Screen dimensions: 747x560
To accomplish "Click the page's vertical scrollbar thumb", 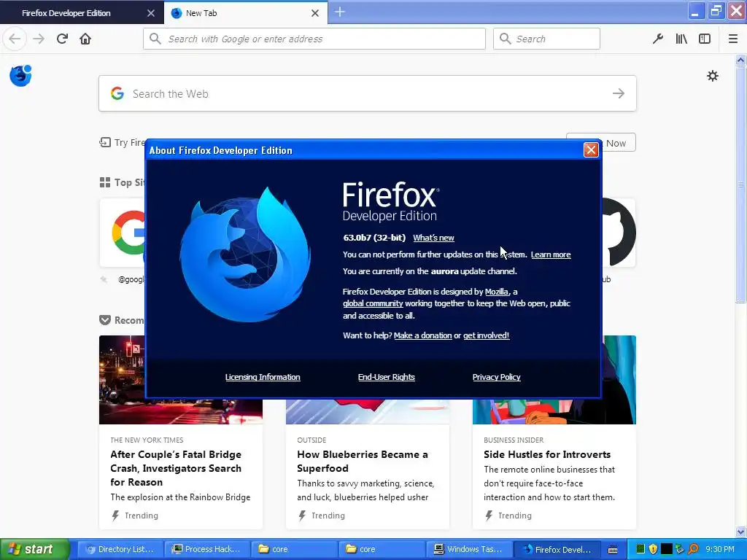I will (740, 184).
